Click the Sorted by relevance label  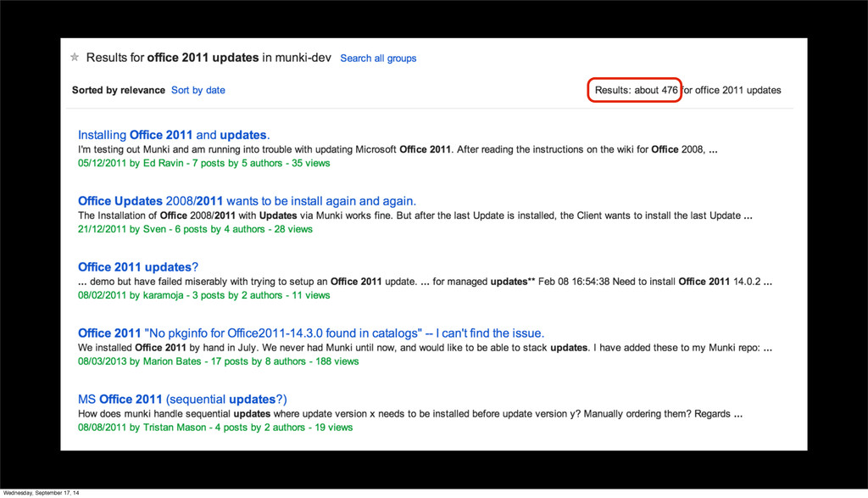tap(119, 90)
